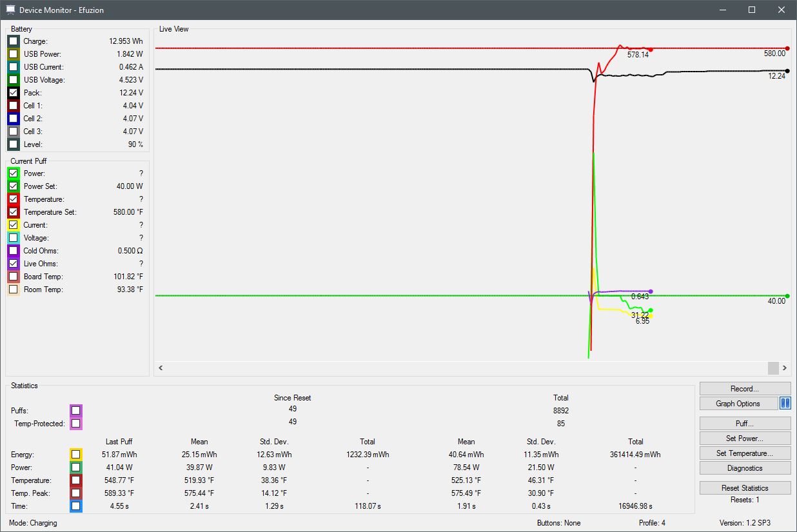The height and width of the screenshot is (532, 797).
Task: Enable the Puffs statistics checkbox
Action: (x=76, y=411)
